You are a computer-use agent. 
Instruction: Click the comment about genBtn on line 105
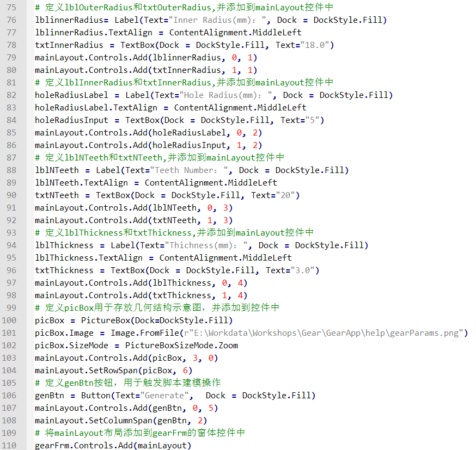[128, 383]
